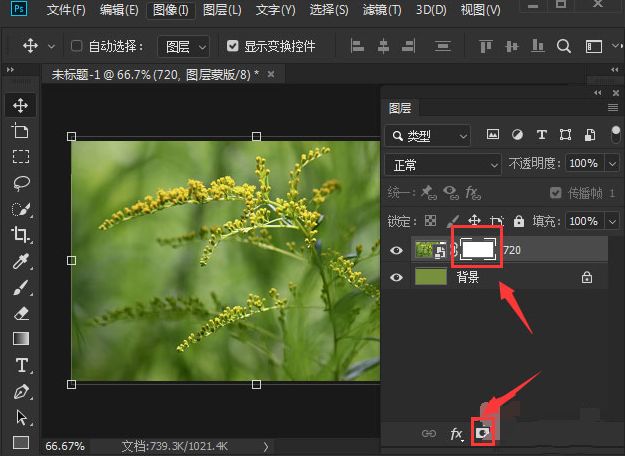Expand the 类型 layer filter dropdown

pyautogui.click(x=428, y=135)
